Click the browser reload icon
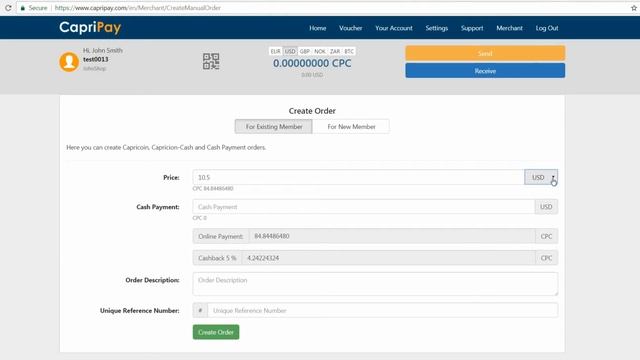 (x=8, y=8)
